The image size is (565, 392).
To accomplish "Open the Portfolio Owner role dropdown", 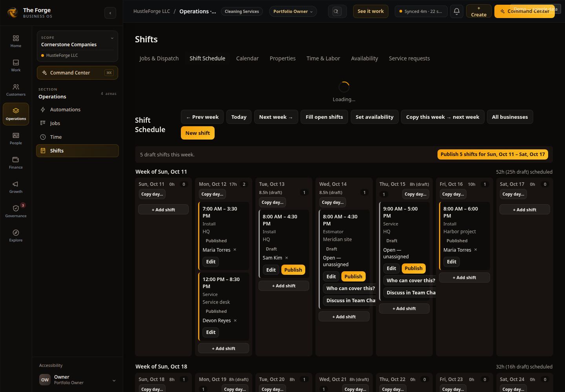I will [x=293, y=11].
